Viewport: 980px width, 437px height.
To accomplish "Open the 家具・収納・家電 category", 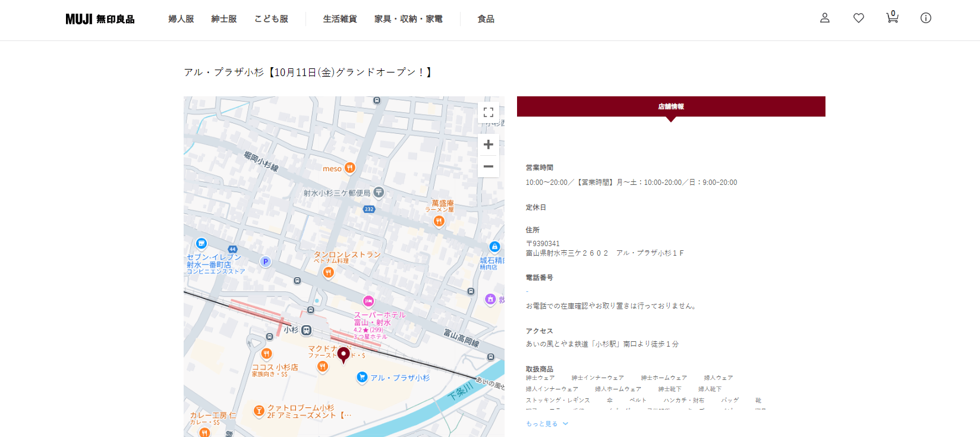I will tap(408, 19).
